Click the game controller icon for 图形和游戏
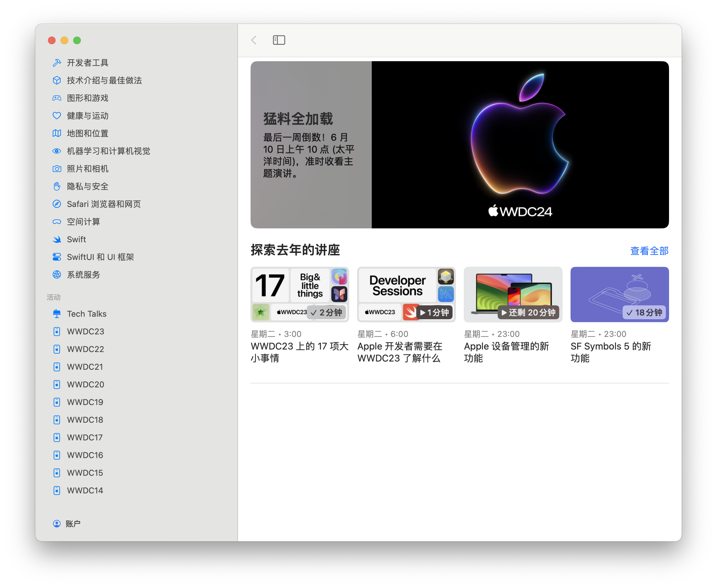Viewport: 717px width, 588px height. [56, 98]
